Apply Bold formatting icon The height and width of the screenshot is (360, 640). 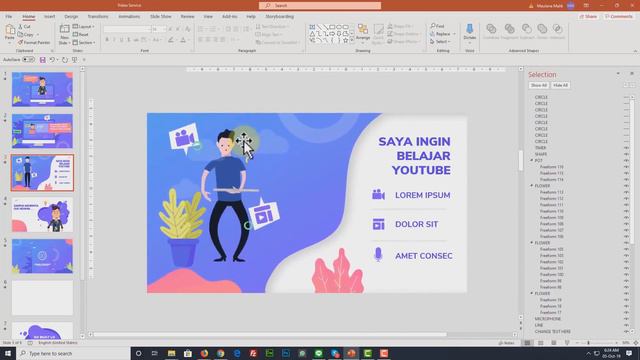[x=107, y=40]
